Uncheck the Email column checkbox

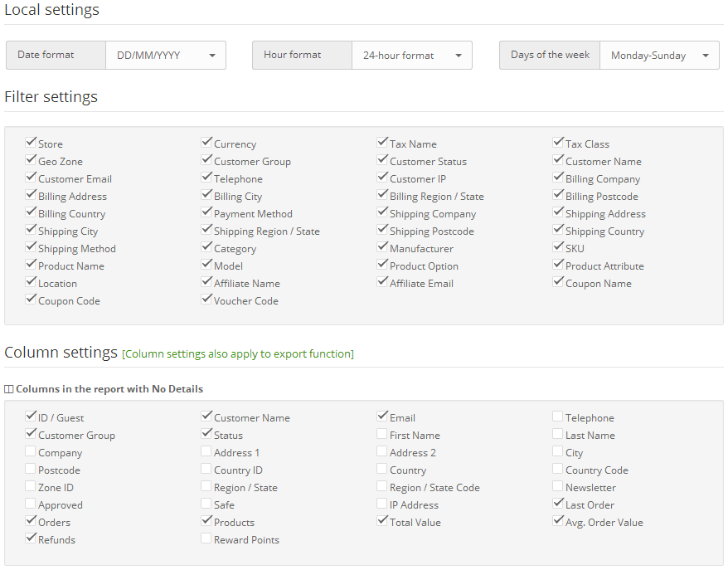click(x=382, y=416)
